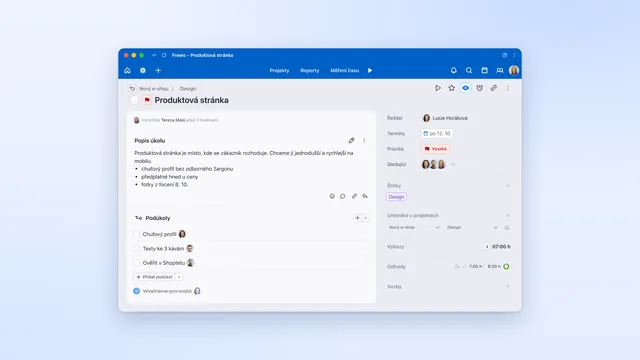Click the comment bubble icon under the description
This screenshot has height=360, width=640.
click(343, 196)
